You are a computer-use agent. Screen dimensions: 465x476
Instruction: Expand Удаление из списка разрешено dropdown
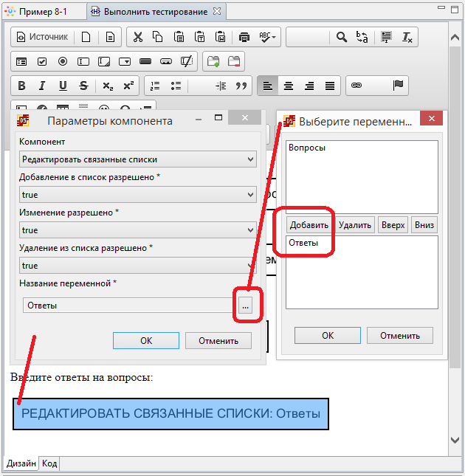point(138,266)
